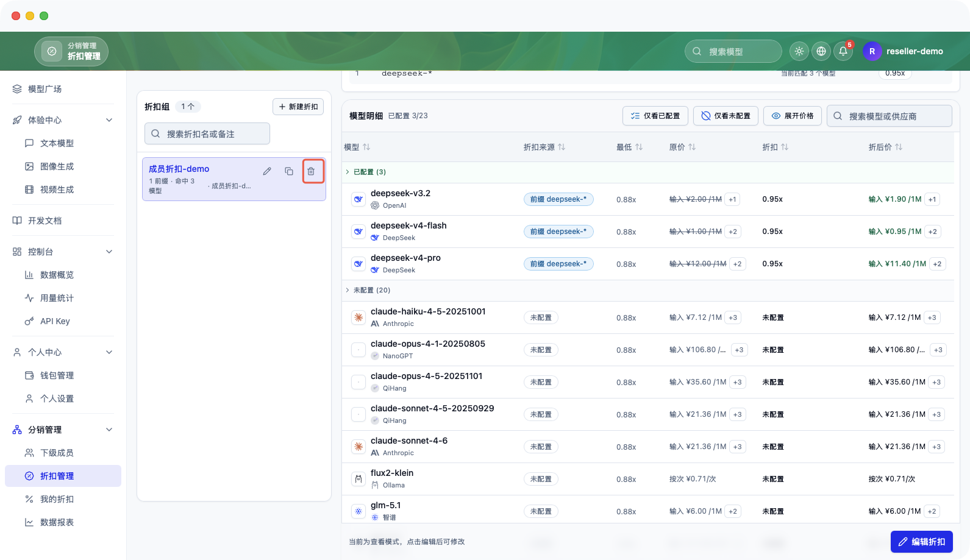Click the 分销管理 折扣管理 header badge

pyautogui.click(x=71, y=51)
